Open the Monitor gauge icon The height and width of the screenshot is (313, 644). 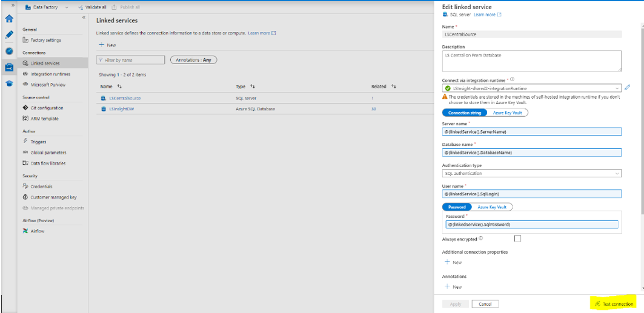click(x=9, y=51)
